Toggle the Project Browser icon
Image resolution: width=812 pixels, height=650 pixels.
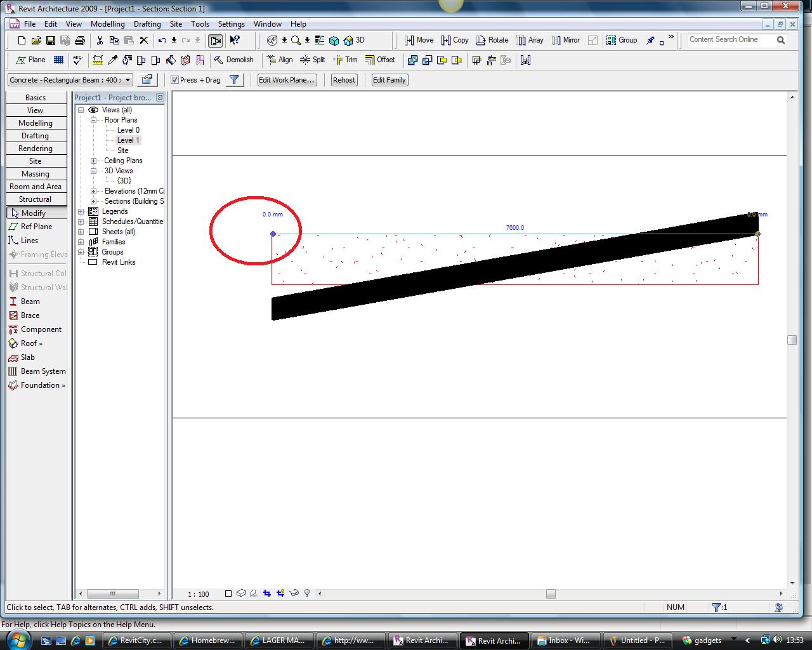click(216, 40)
